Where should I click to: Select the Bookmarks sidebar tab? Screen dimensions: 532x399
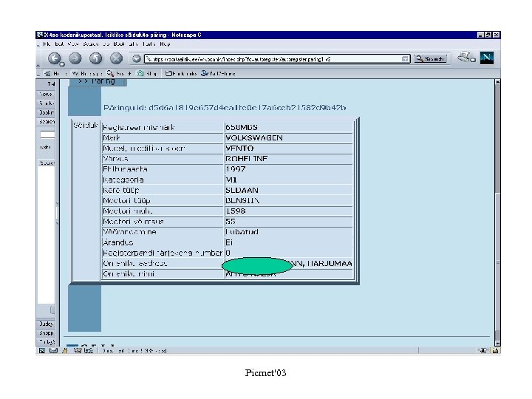click(46, 112)
